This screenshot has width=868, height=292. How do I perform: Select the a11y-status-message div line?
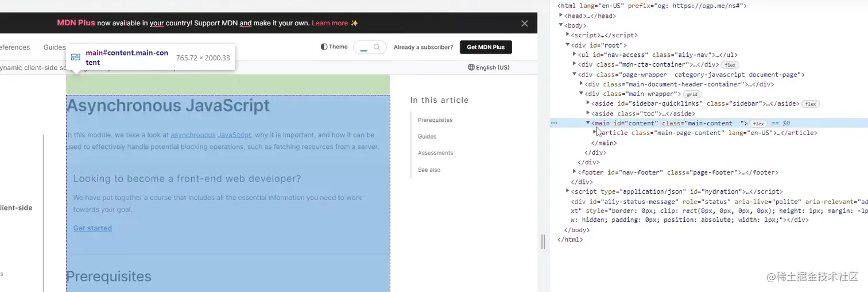coord(719,211)
